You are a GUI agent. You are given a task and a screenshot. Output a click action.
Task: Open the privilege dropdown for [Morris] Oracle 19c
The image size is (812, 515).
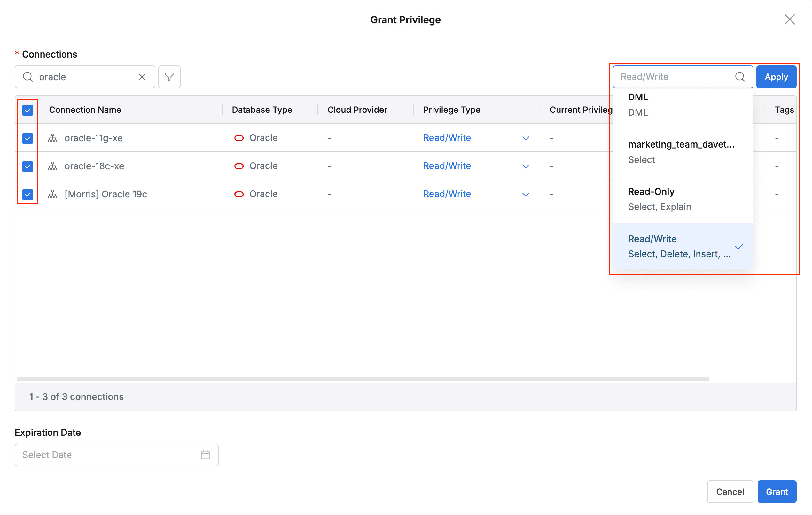pos(525,195)
